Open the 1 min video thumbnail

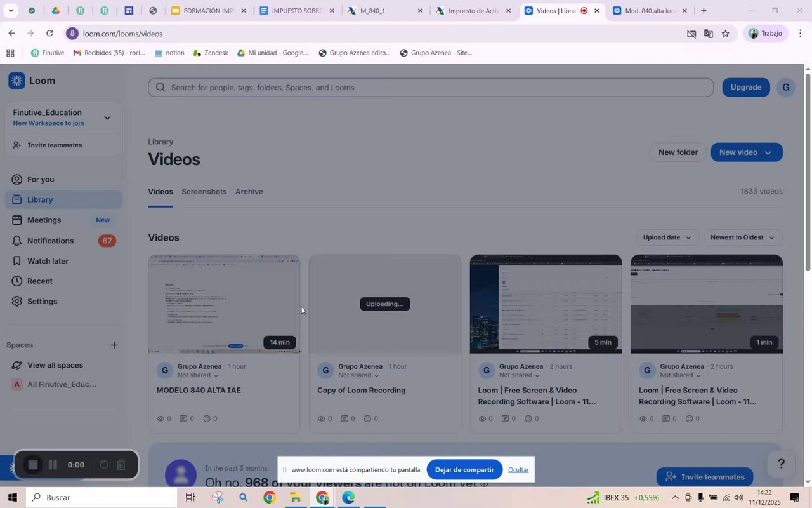click(707, 304)
